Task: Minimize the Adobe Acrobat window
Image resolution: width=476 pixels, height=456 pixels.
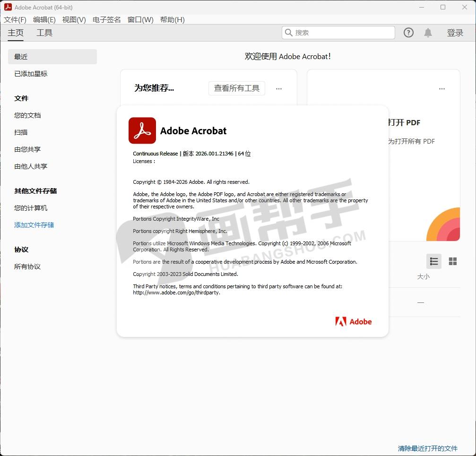Action: point(421,7)
